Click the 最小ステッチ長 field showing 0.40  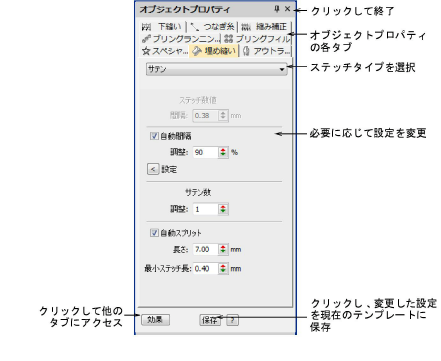coord(205,268)
